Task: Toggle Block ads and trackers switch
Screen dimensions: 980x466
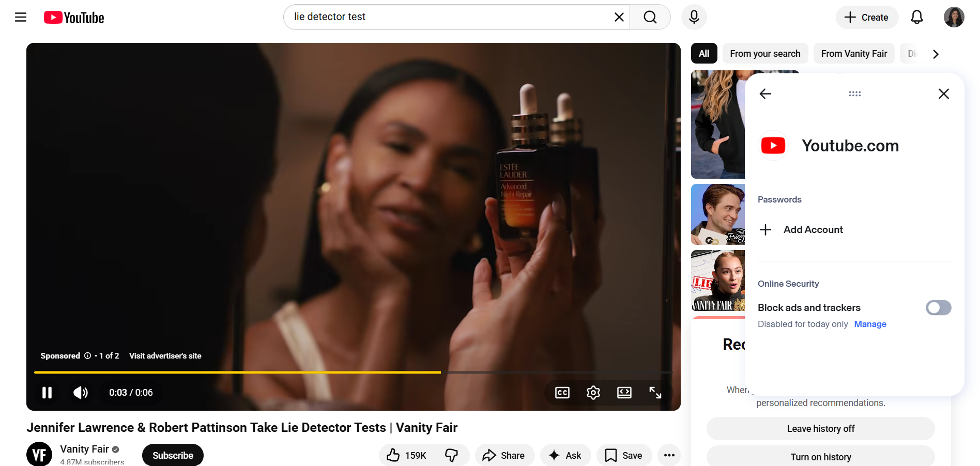Action: (938, 307)
